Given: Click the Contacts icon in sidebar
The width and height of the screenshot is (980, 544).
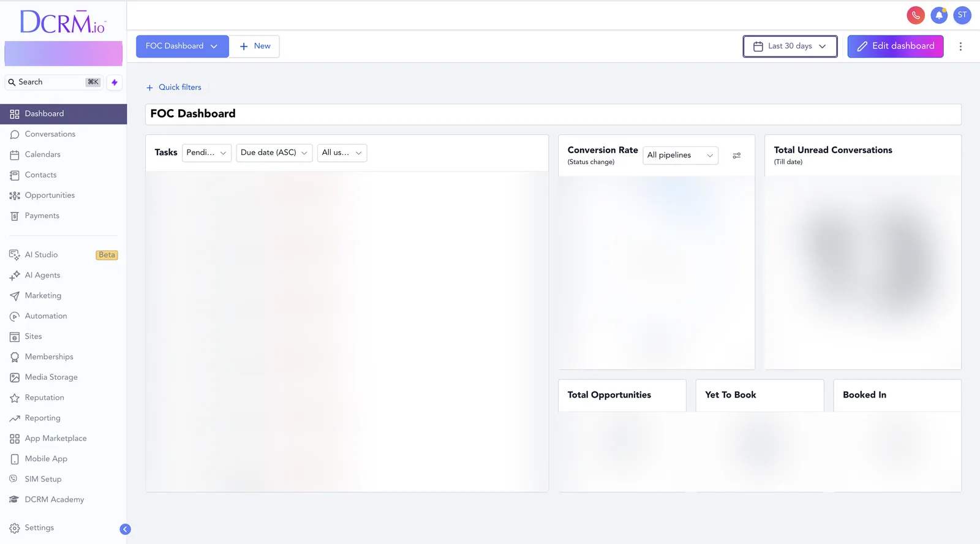Looking at the screenshot, I should point(15,175).
